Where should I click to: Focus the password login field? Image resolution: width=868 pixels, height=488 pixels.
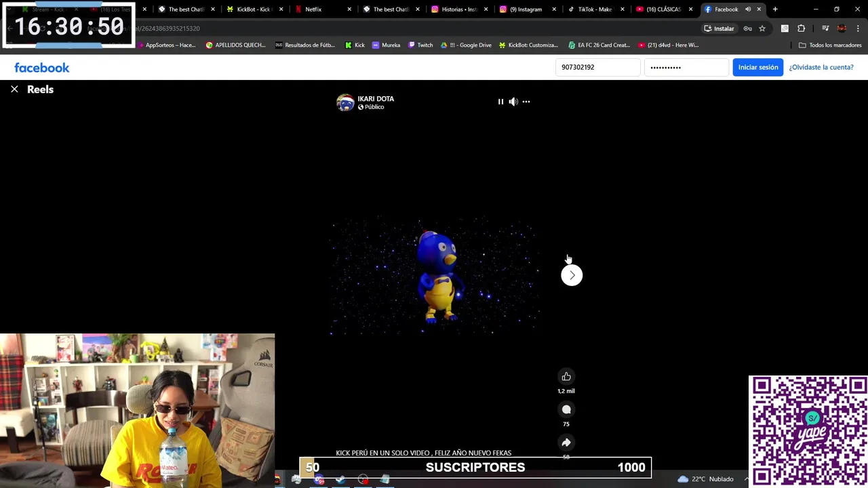point(686,67)
